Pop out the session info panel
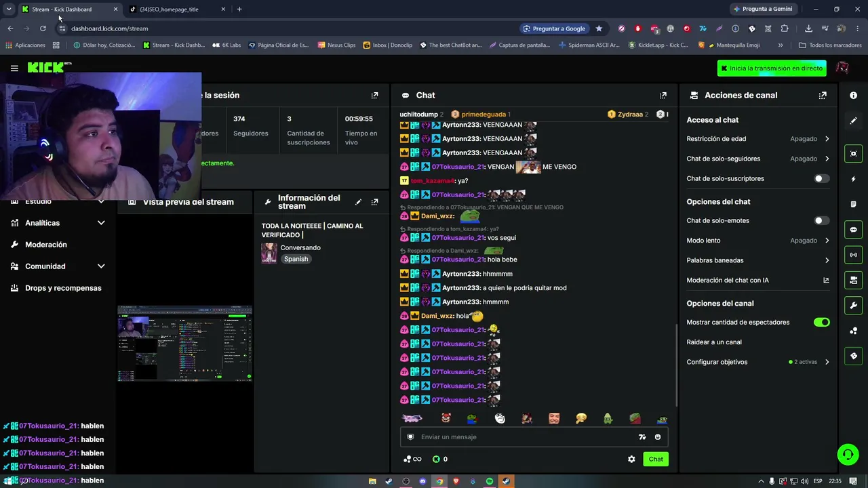Screen dimensions: 868x488 point(374,96)
